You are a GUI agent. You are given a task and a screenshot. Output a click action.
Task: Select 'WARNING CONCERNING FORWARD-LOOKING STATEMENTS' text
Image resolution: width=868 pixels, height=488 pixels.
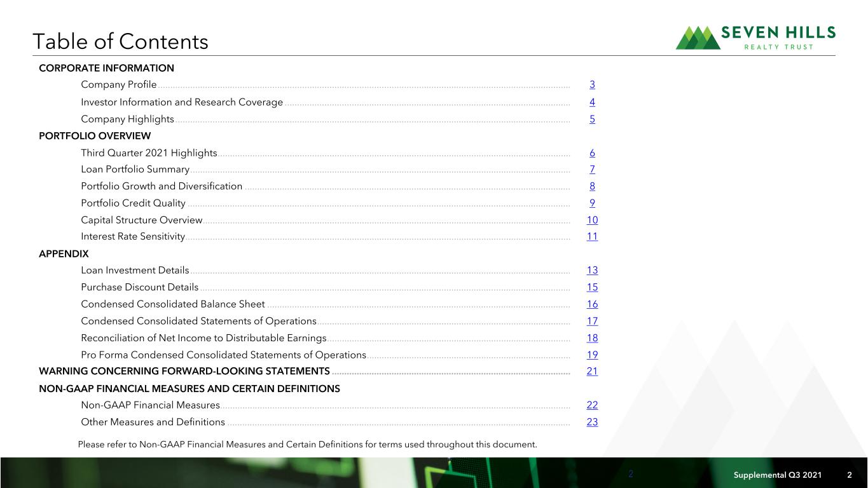(184, 371)
